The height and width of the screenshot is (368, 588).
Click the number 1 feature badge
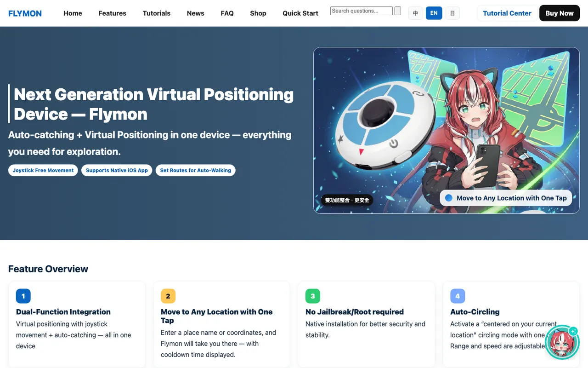click(23, 296)
